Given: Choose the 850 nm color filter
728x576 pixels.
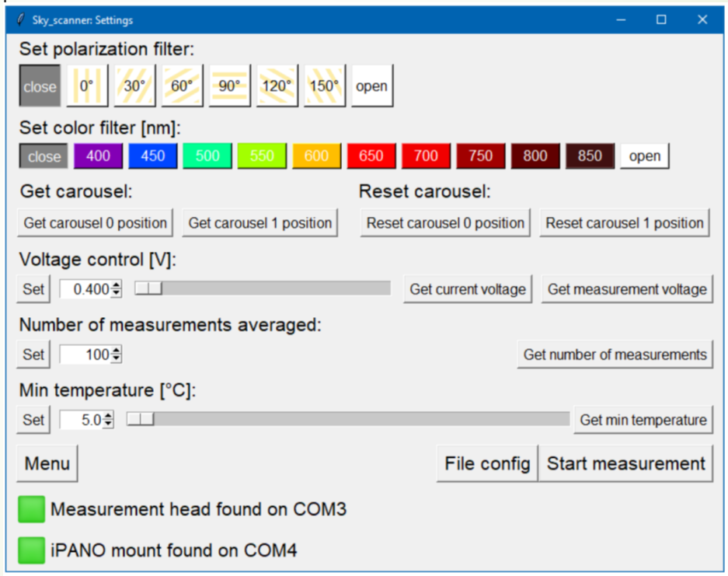Looking at the screenshot, I should click(x=590, y=156).
